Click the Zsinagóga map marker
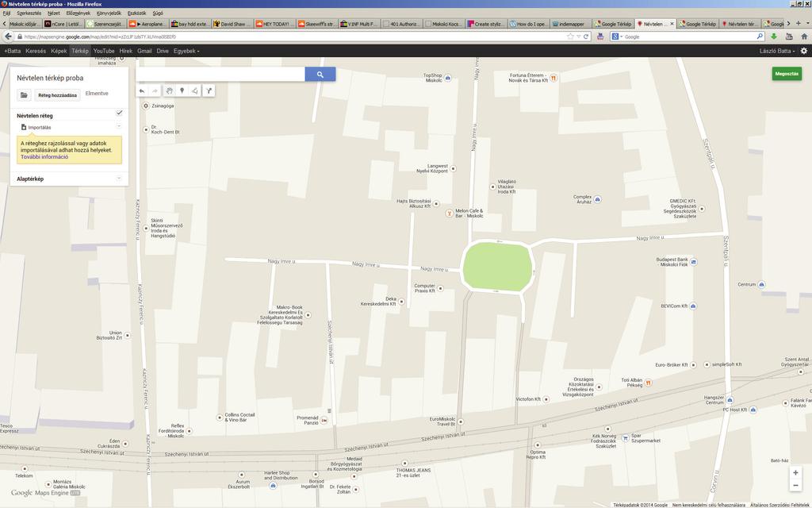 (x=146, y=106)
